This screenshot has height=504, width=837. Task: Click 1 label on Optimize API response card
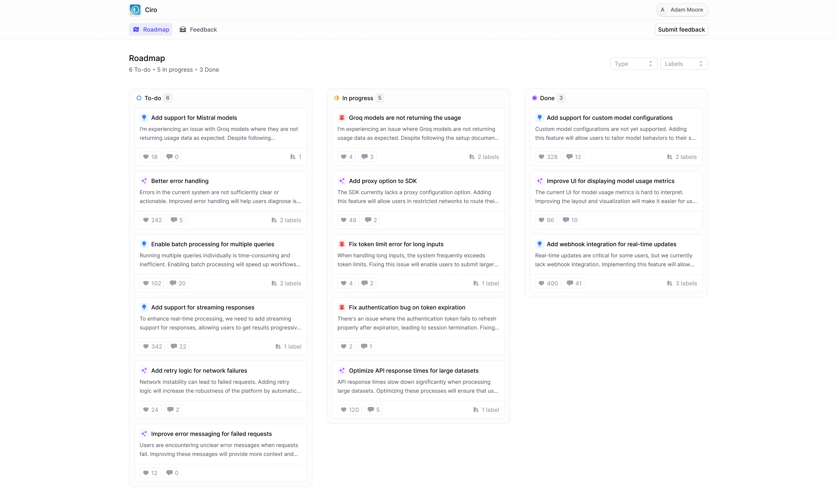pos(486,410)
